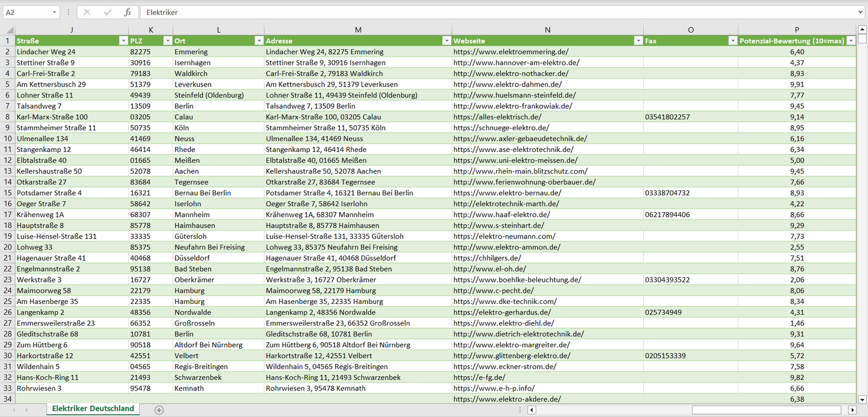Switch to Elektriker Deutschland sheet tab
Image resolution: width=868 pixels, height=417 pixels.
[x=93, y=409]
